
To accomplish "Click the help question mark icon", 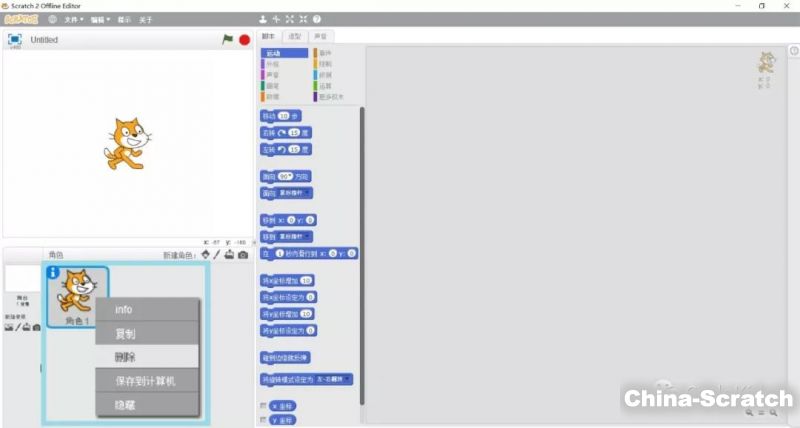I will (x=317, y=19).
